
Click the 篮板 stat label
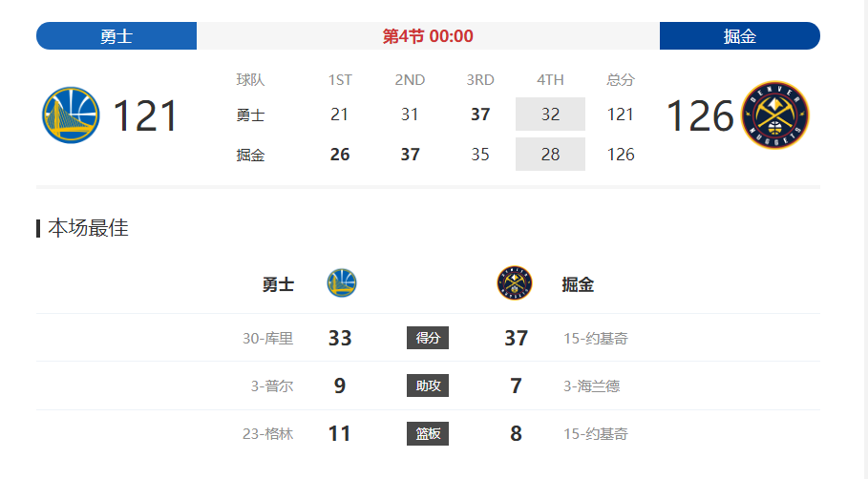tap(428, 433)
